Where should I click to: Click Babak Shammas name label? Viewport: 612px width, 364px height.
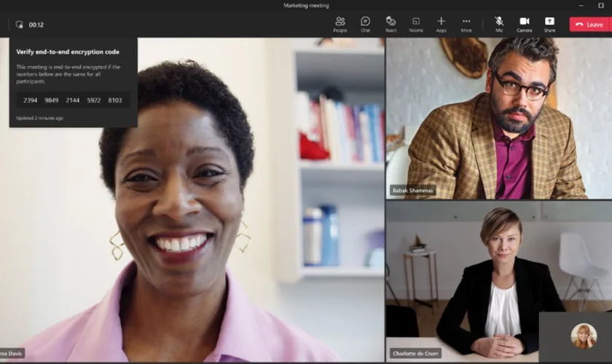[x=413, y=191]
